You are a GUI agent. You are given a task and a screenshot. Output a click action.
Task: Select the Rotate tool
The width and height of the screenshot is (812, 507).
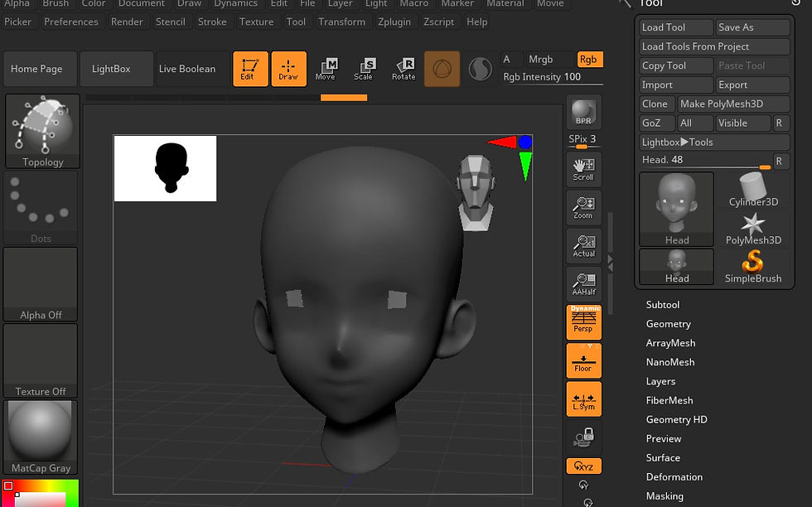point(404,69)
